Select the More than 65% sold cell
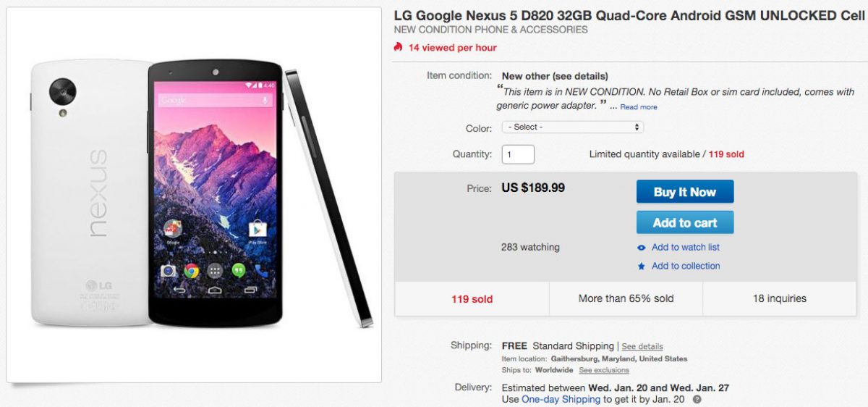 click(626, 298)
